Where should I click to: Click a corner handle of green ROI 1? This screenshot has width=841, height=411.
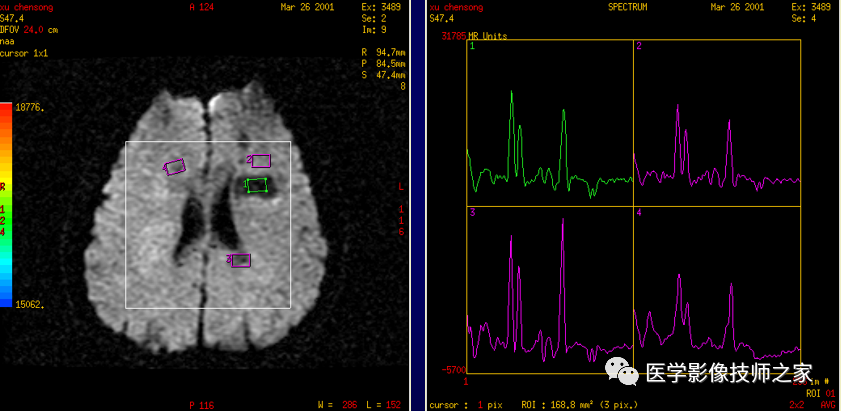[x=248, y=180]
